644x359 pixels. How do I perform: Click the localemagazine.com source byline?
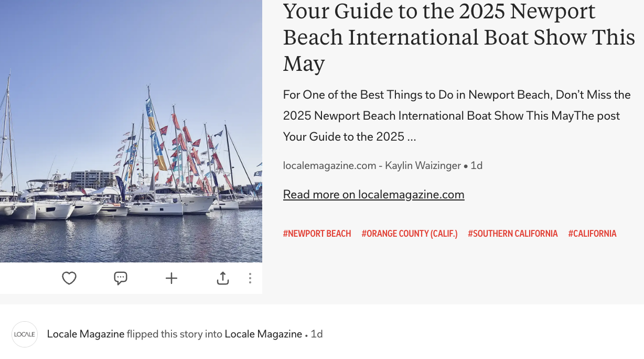click(x=329, y=166)
